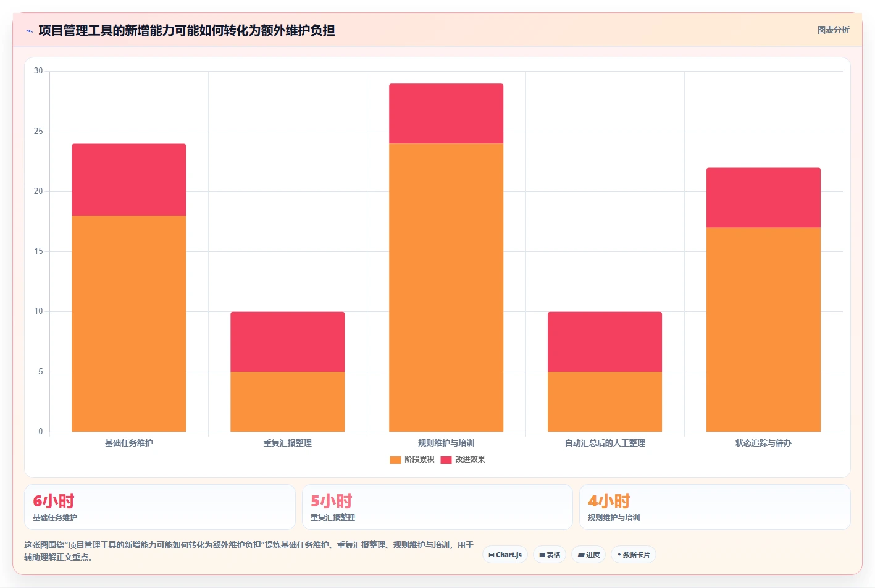
Task: Click the y-axis value 10
Action: (x=38, y=311)
